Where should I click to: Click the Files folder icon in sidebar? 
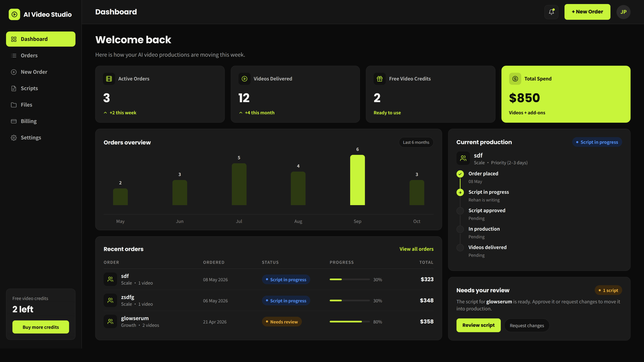pos(14,105)
